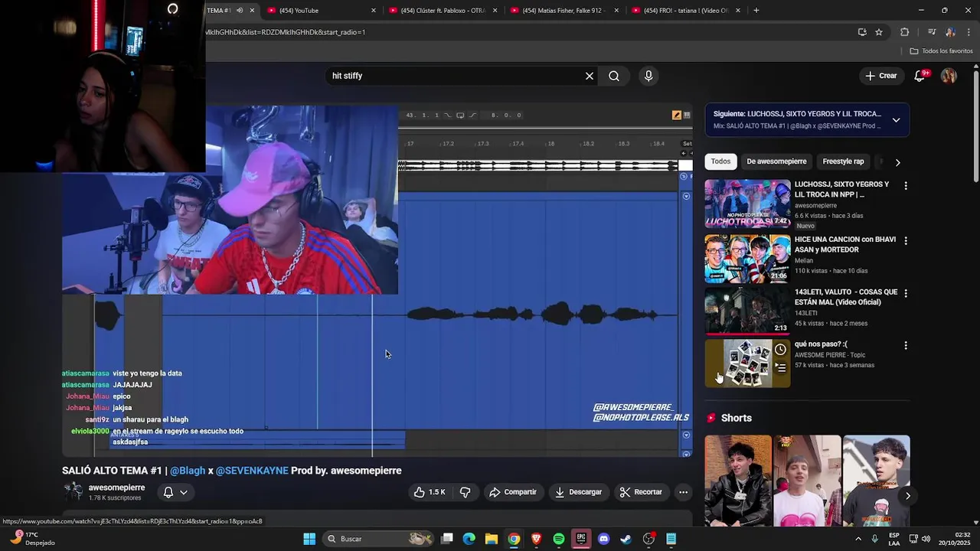Show hidden system tray icons chevron
Viewport: 980px width, 551px height.
857,539
